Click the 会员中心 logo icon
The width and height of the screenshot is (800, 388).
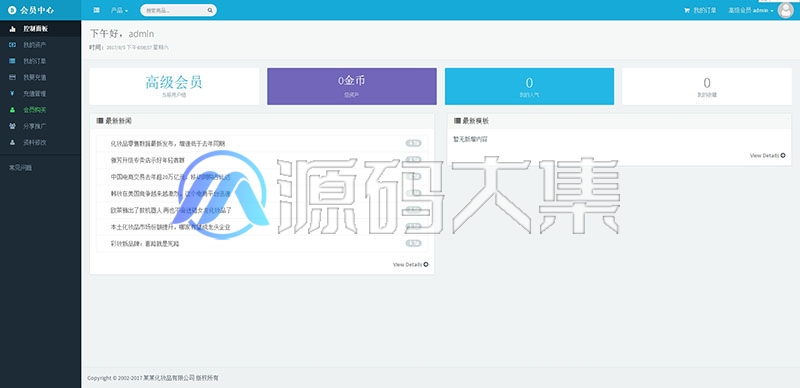pyautogui.click(x=12, y=10)
